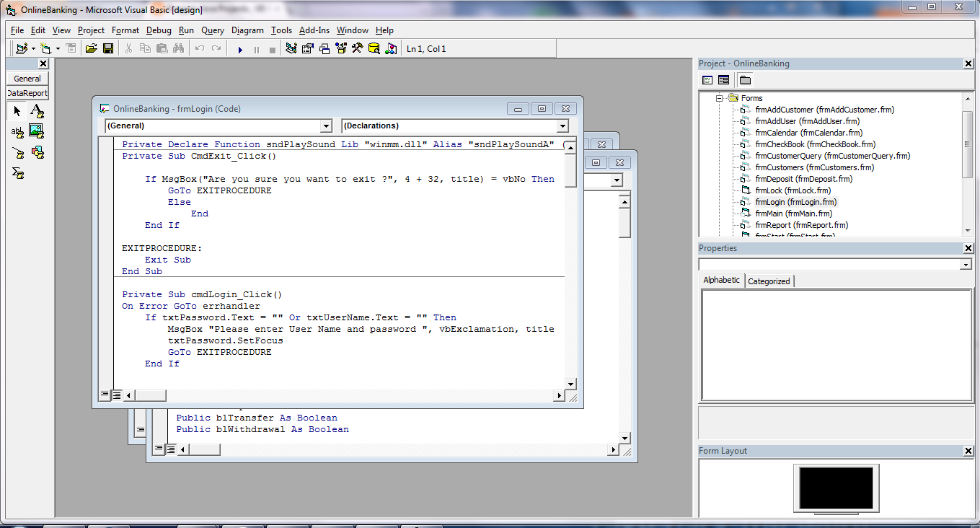Viewport: 980px width, 528px height.
Task: Select the Pointer tool in the toolbox
Action: coord(17,111)
